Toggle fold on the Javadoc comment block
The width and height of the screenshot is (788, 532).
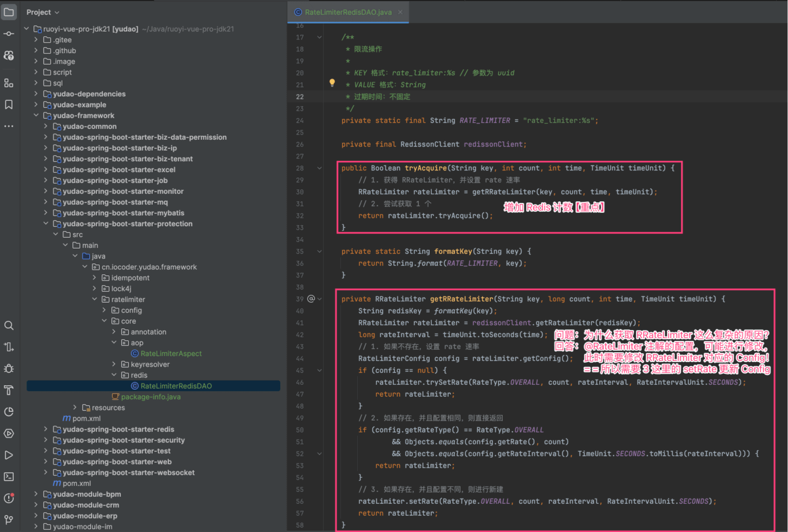click(x=319, y=37)
